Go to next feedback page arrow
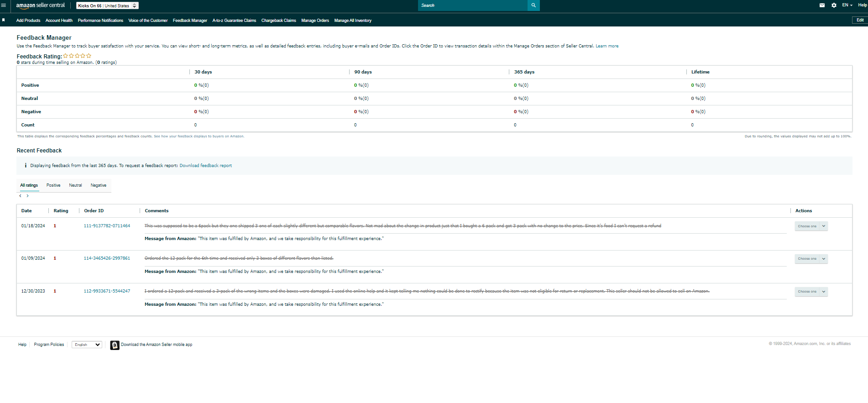Image resolution: width=868 pixels, height=403 pixels. 28,196
